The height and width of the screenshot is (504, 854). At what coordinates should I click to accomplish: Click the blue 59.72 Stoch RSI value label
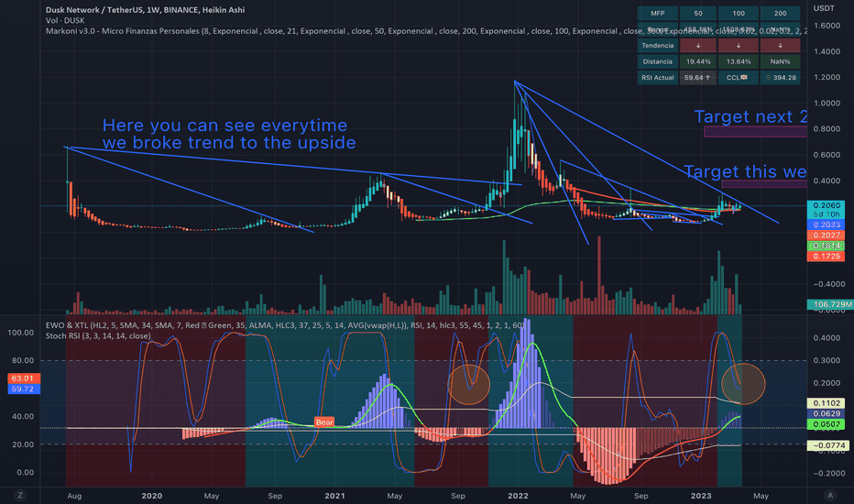tap(24, 389)
